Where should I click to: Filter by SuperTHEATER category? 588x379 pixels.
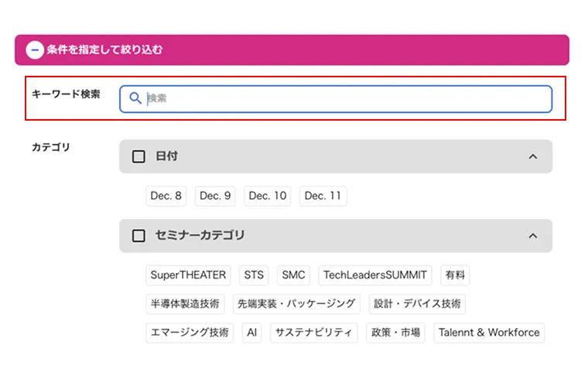tap(188, 275)
